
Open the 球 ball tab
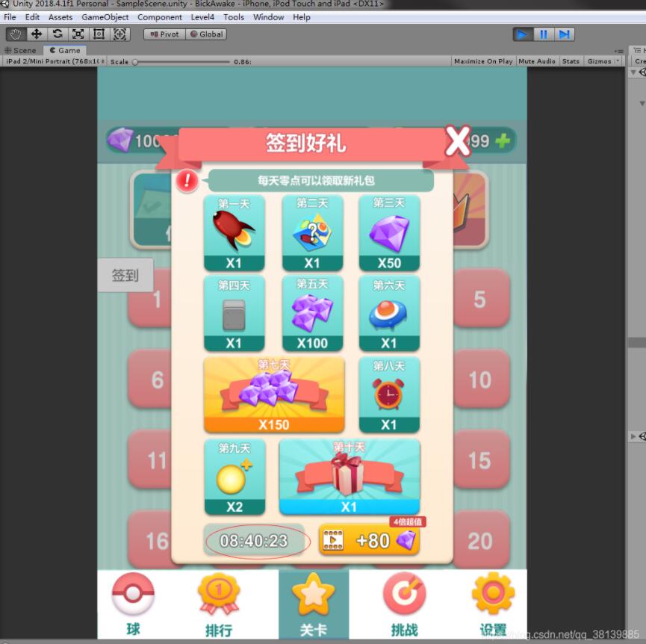133,604
